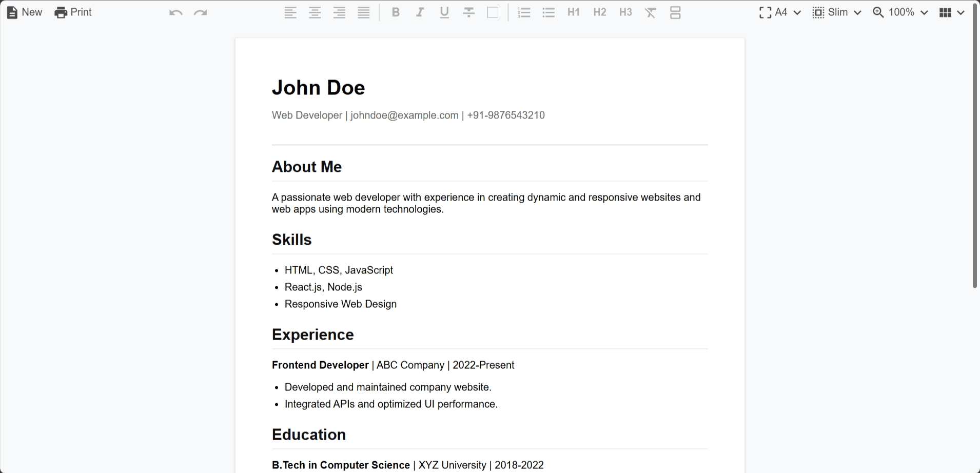Apply Heading 2 style
The image size is (980, 473).
pos(599,12)
